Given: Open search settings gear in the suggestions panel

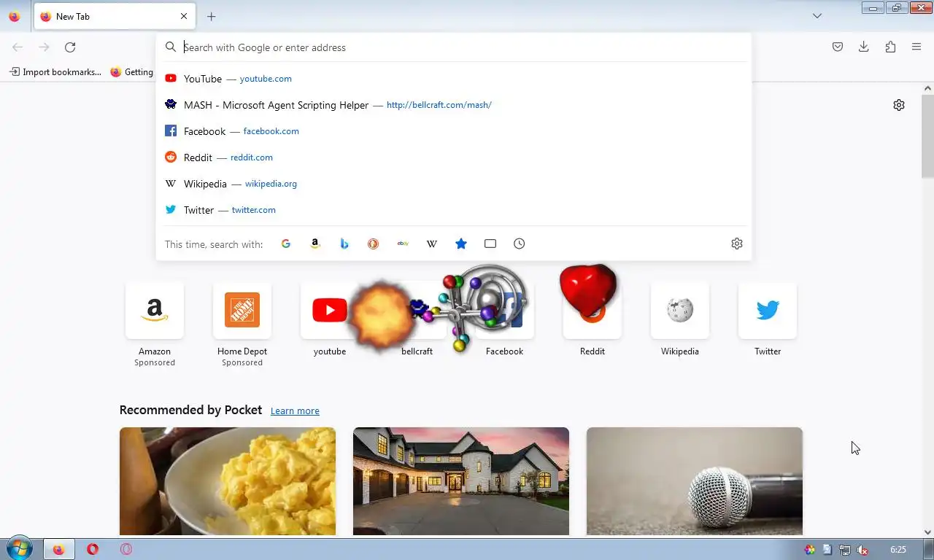Looking at the screenshot, I should pyautogui.click(x=737, y=244).
